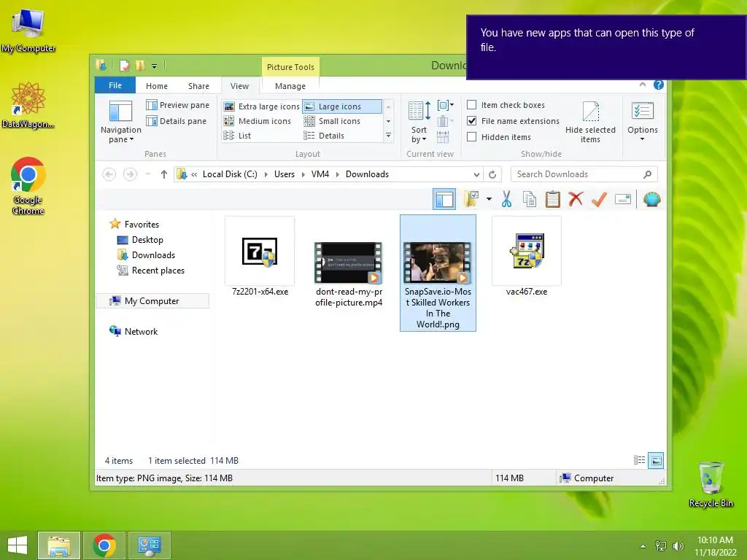747x560 pixels.
Task: Click the Search Downloads field
Action: point(584,174)
